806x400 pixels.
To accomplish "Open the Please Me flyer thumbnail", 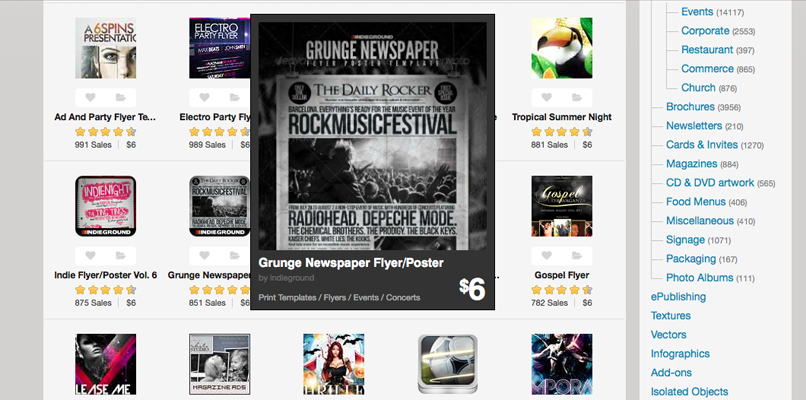I will 105,365.
